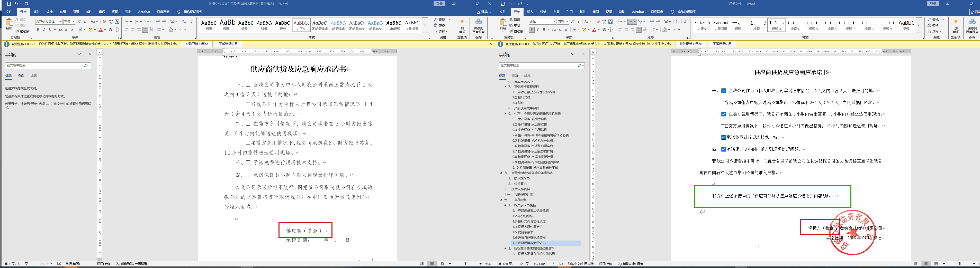Uncheck the box for item 一 in the right document
Image resolution: width=980 pixels, height=268 pixels.
click(x=724, y=91)
